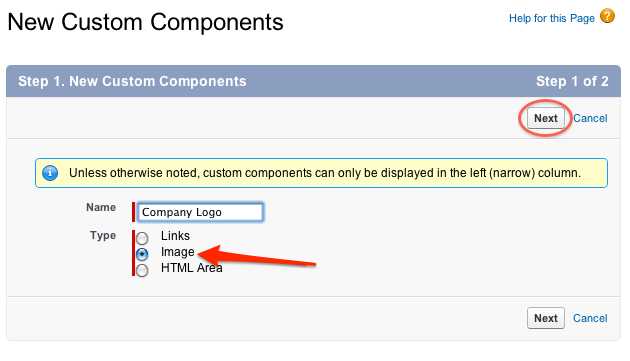The width and height of the screenshot is (630, 361).
Task: Select the Links radio button
Action: pyautogui.click(x=142, y=238)
